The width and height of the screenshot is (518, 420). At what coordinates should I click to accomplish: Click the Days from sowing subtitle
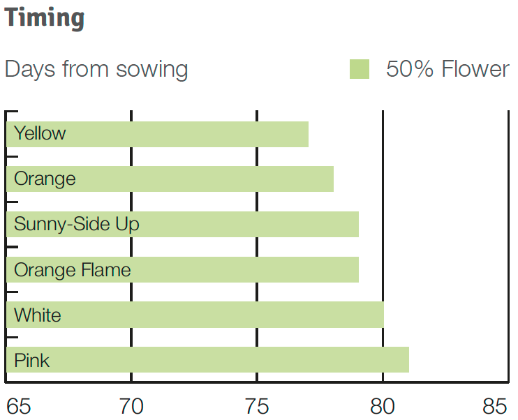click(x=96, y=70)
